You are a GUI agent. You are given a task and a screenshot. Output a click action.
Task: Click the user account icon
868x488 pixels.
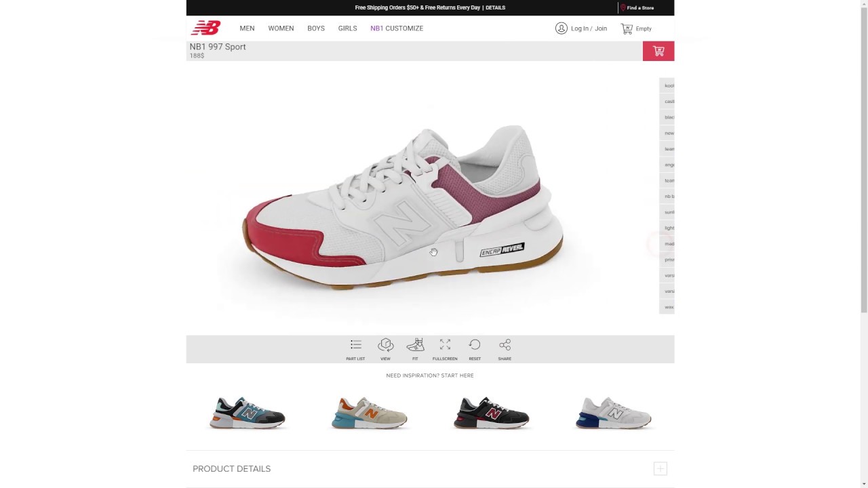click(561, 28)
